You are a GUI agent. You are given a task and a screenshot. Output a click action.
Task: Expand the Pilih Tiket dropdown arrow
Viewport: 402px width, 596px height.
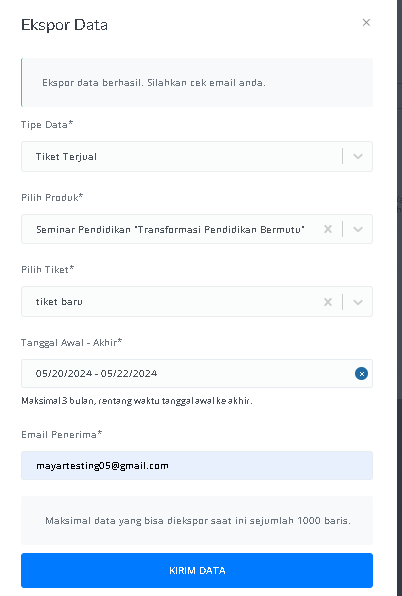tap(358, 302)
